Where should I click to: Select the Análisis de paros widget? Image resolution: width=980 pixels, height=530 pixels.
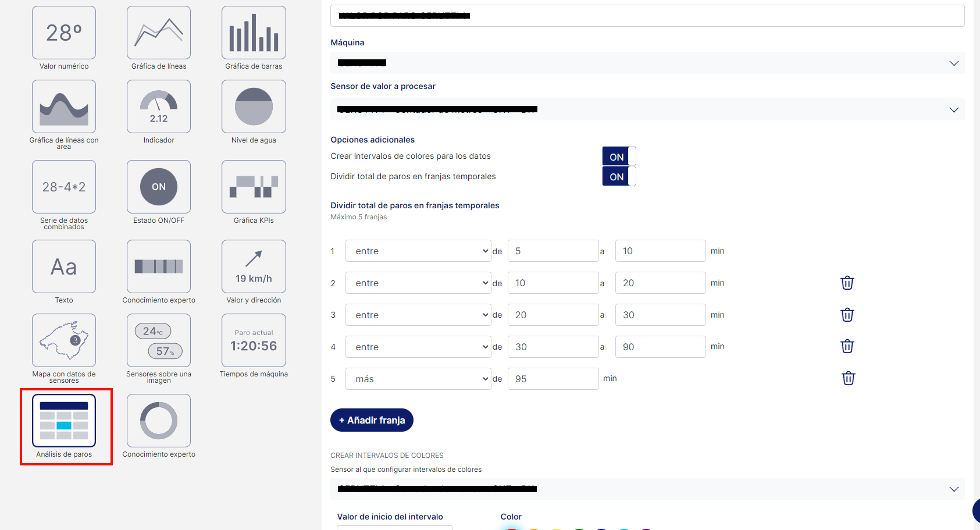coord(64,421)
